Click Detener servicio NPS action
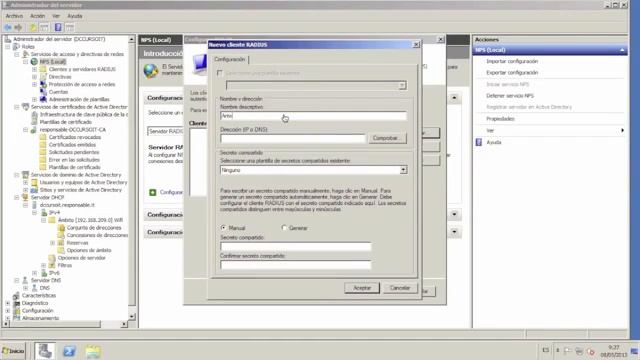The height and width of the screenshot is (360, 640). click(510, 96)
